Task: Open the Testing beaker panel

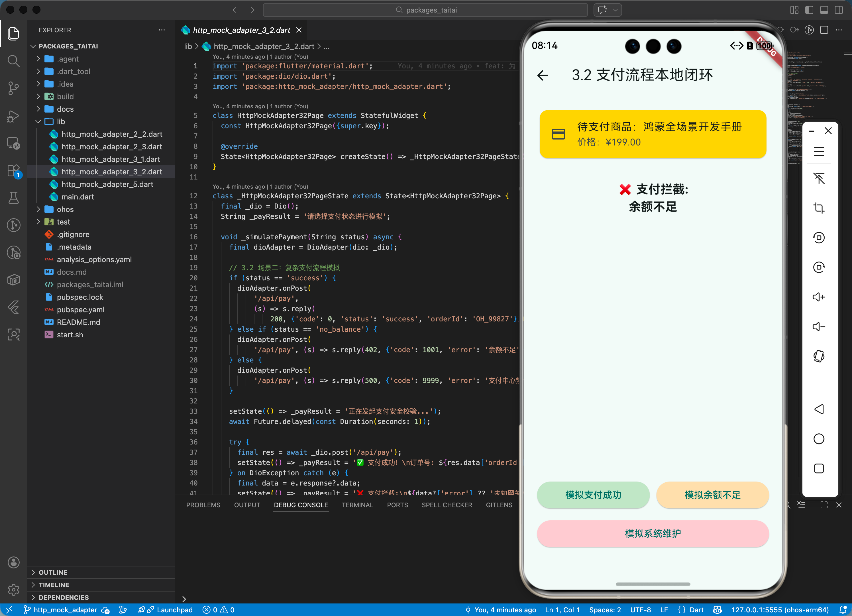Action: [x=14, y=198]
